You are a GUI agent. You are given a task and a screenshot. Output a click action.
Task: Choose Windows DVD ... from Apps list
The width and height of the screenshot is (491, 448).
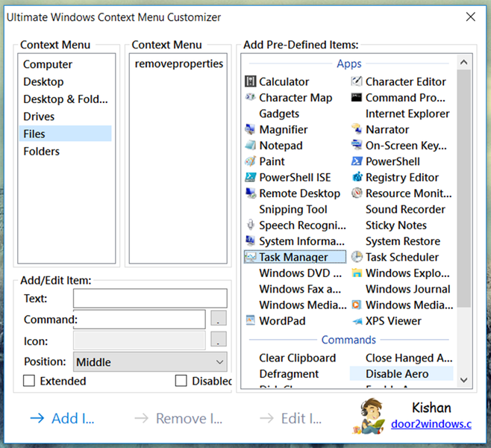pyautogui.click(x=300, y=273)
